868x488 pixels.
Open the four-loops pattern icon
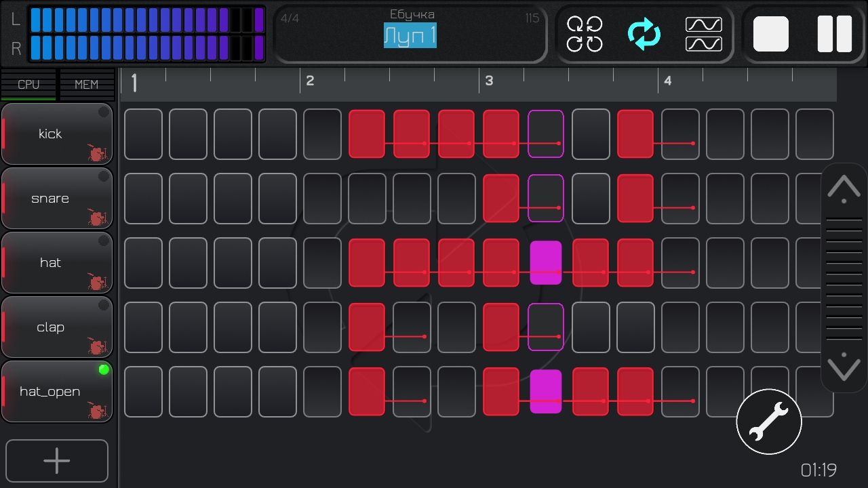pyautogui.click(x=585, y=34)
